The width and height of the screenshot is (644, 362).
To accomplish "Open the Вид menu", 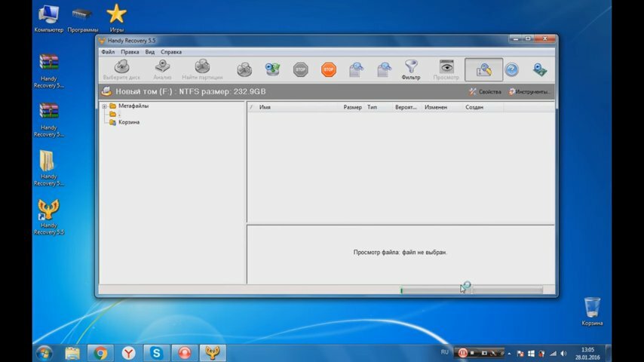I will tap(150, 52).
